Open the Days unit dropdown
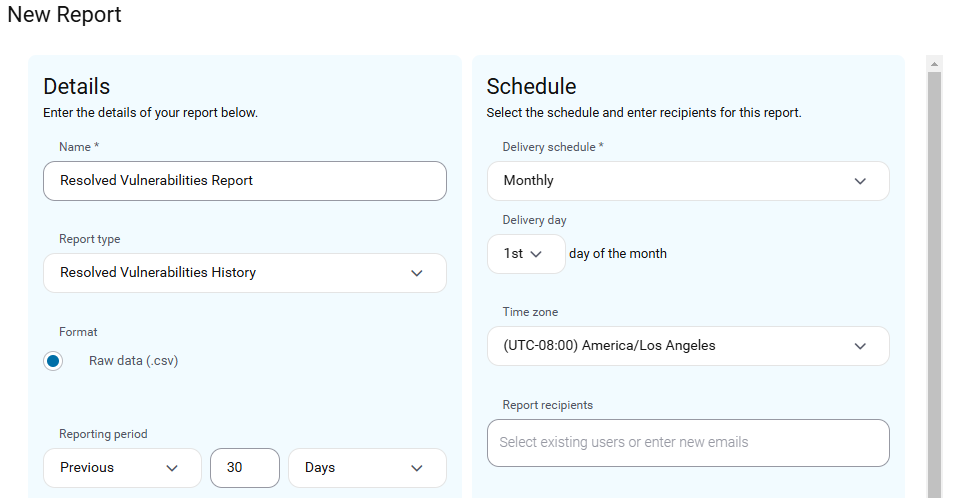Image resolution: width=963 pixels, height=498 pixels. [367, 468]
